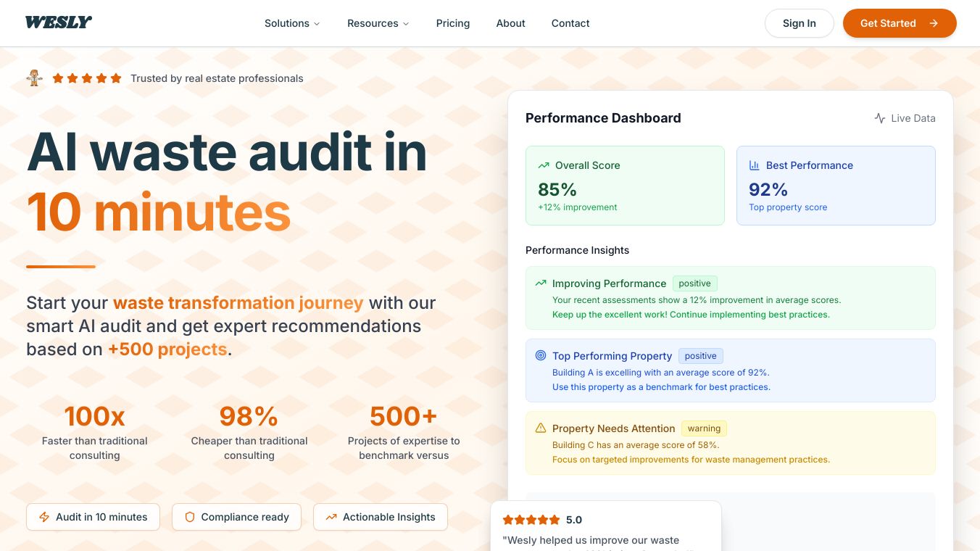This screenshot has width=980, height=551.
Task: Click the positive tag on Top Performing Property
Action: point(701,356)
